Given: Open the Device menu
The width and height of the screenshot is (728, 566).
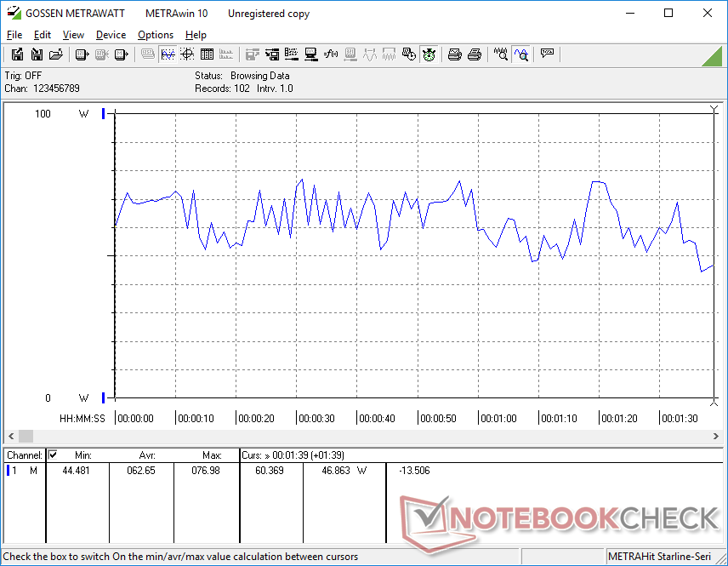Looking at the screenshot, I should pos(111,35).
